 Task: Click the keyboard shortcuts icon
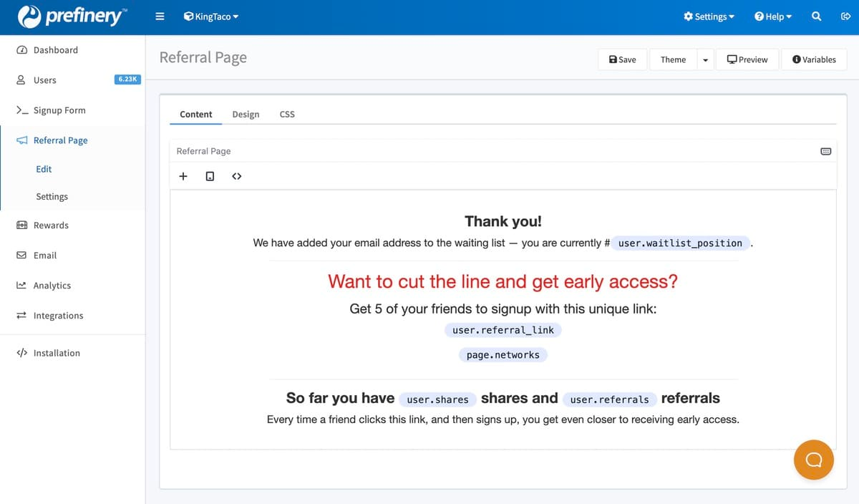click(x=825, y=151)
